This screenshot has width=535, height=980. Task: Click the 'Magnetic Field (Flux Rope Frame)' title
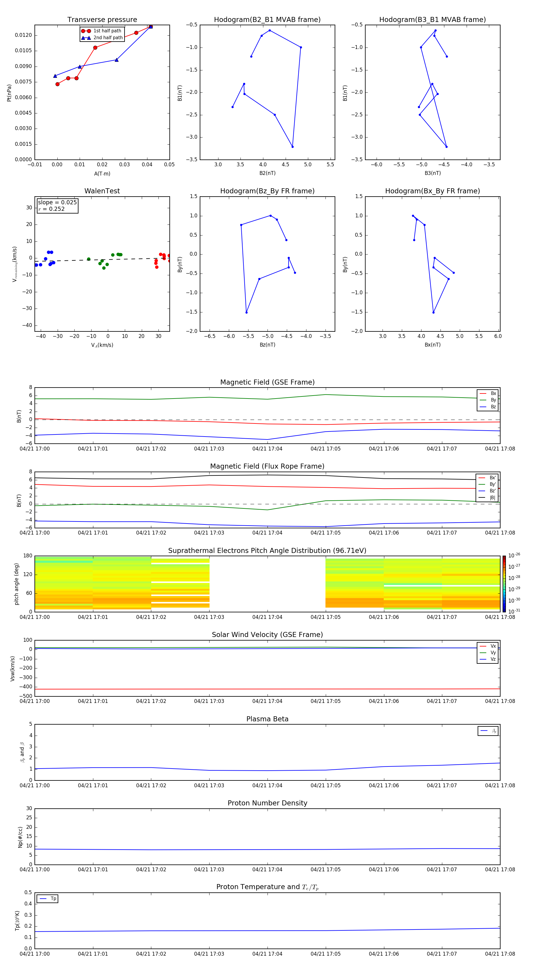267,467
